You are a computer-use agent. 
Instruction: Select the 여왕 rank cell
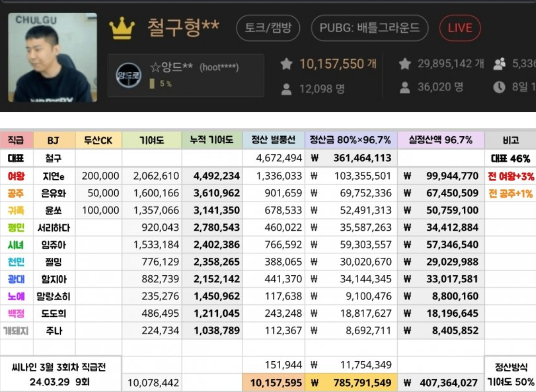(x=17, y=176)
